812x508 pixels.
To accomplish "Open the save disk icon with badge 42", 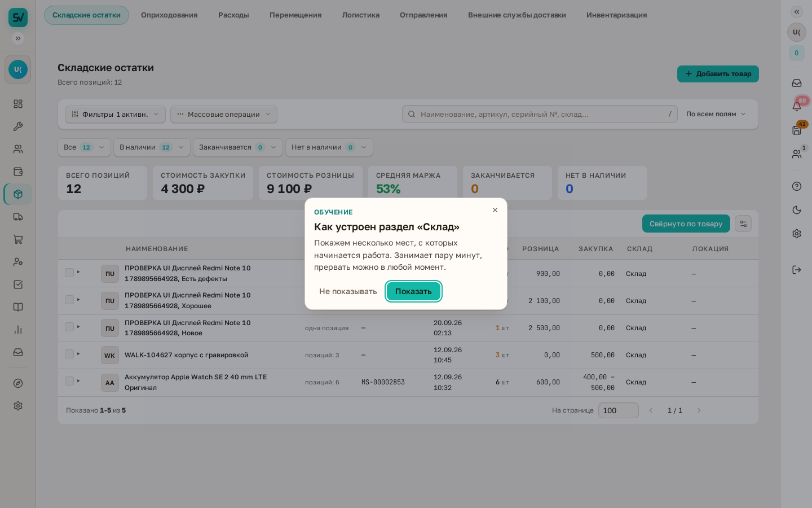I will 797,130.
